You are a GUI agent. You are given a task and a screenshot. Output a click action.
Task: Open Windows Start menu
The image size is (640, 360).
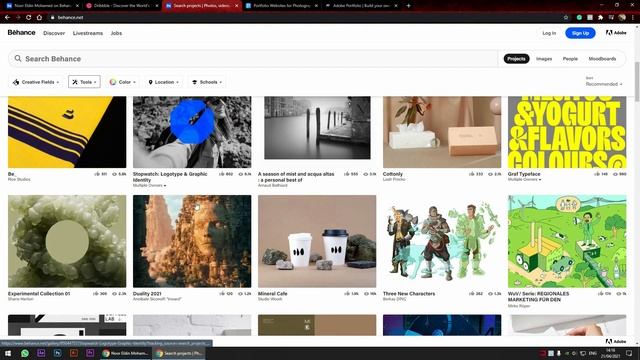(8, 353)
